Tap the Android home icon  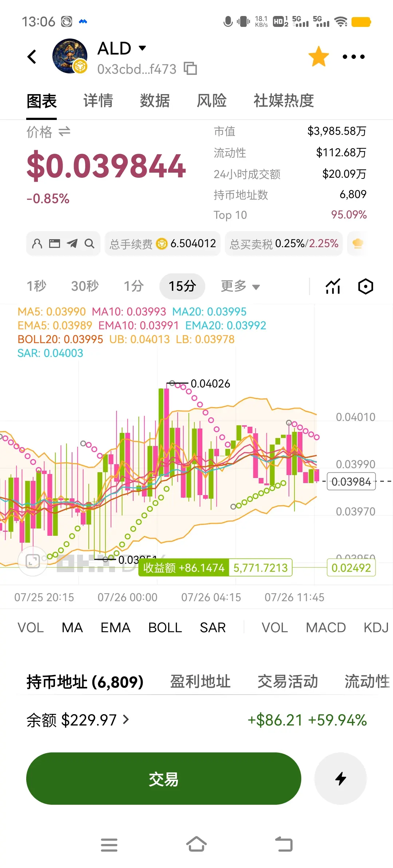pyautogui.click(x=196, y=844)
